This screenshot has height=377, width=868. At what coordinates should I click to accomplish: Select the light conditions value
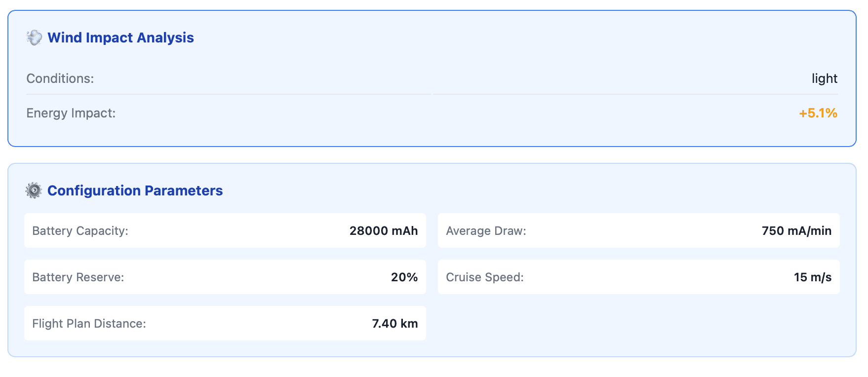point(824,78)
